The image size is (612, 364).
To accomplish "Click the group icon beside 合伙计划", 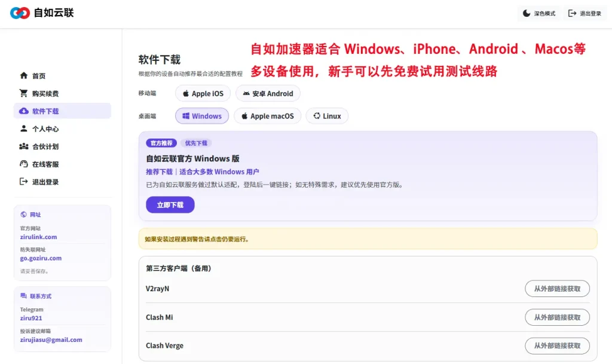I will point(24,146).
